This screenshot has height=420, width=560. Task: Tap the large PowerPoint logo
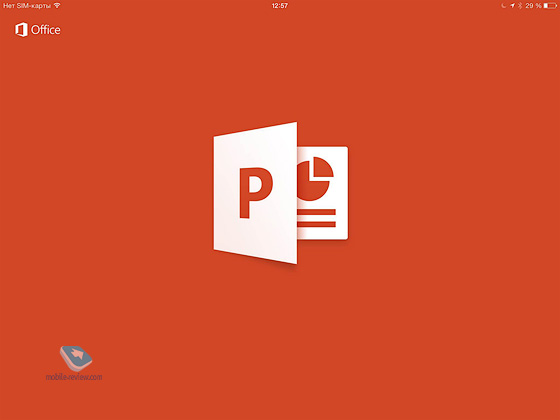point(281,193)
